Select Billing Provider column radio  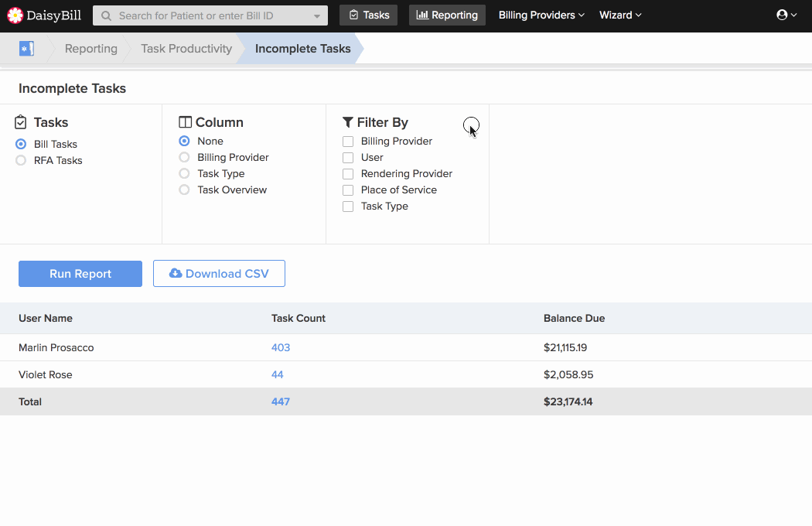tap(184, 157)
